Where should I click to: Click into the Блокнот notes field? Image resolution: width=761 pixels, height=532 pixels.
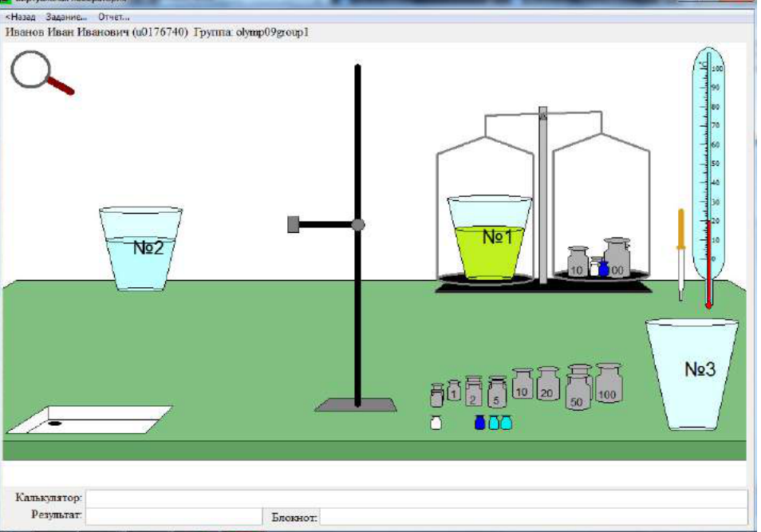[534, 517]
